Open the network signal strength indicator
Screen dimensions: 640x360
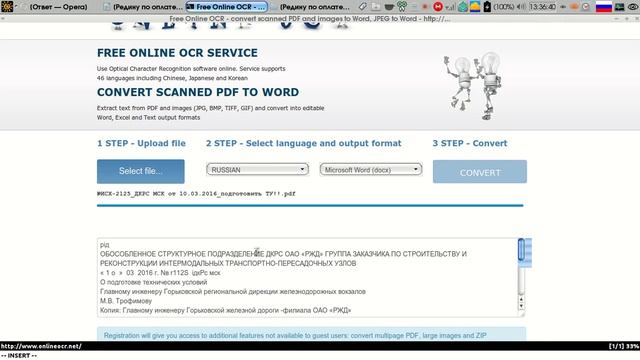[450, 7]
